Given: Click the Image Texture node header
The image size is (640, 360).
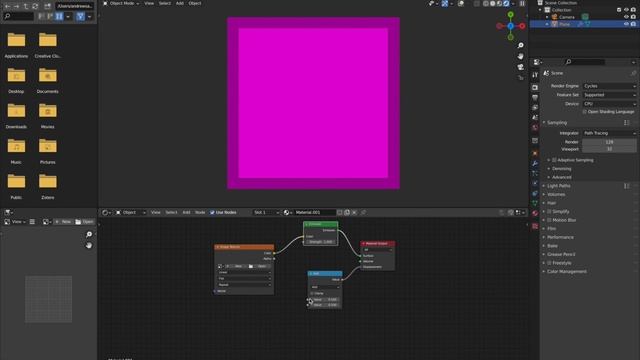Looking at the screenshot, I should 244,247.
